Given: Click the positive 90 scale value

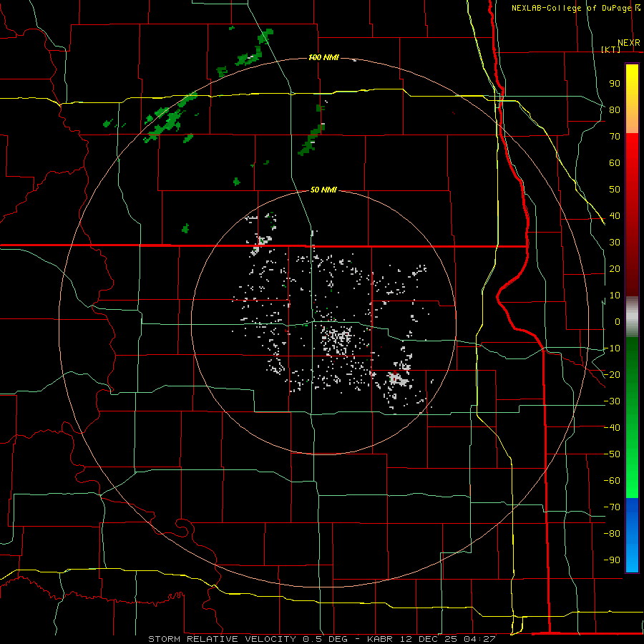Looking at the screenshot, I should pos(615,84).
